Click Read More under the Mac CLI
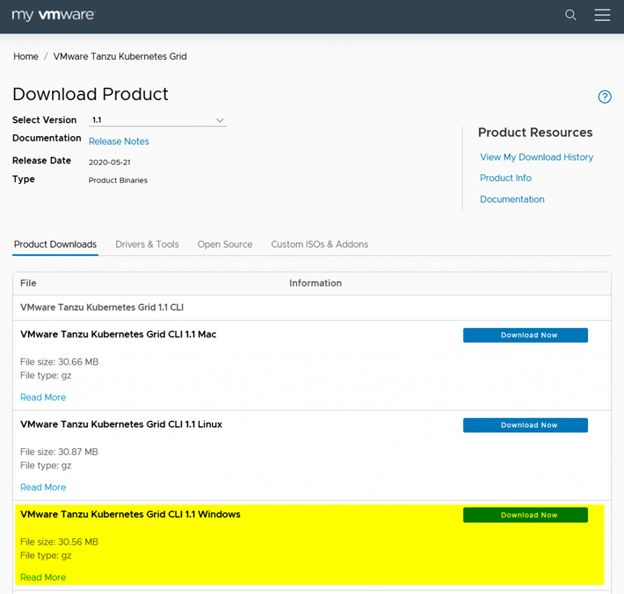Screen dimensions: 624x594 43,397
